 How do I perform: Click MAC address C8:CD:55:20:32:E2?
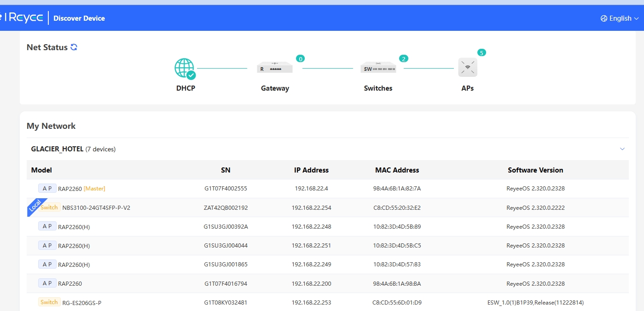pyautogui.click(x=397, y=207)
